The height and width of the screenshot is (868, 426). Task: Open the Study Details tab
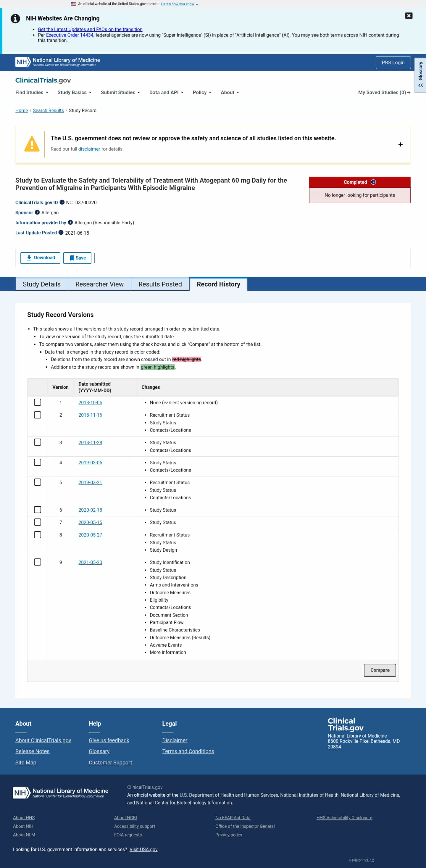(x=42, y=284)
